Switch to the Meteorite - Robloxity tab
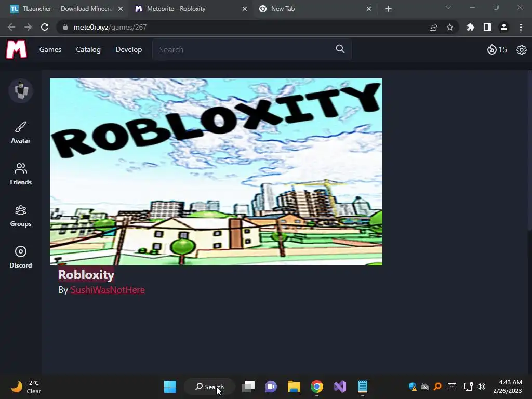 190,9
